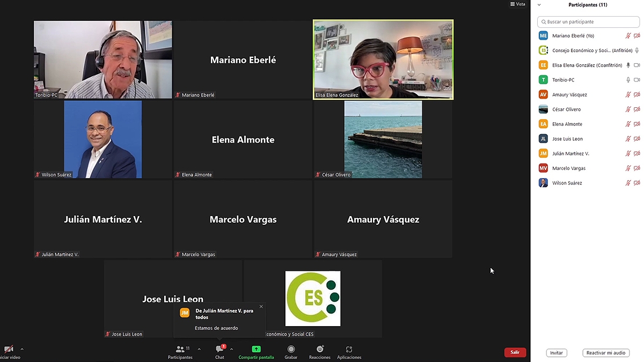Select Consejo Económico y Social host row
This screenshot has height=362, width=644.
tap(588, 50)
